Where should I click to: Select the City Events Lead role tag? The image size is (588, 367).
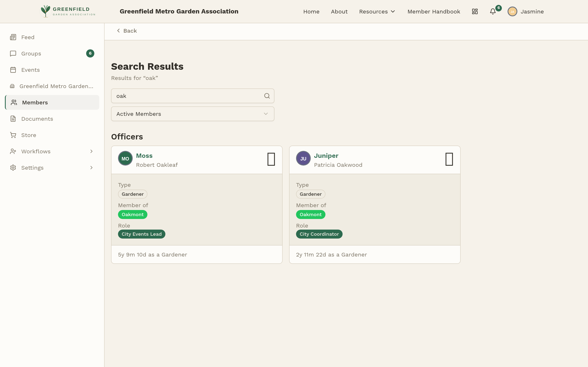coord(141,234)
